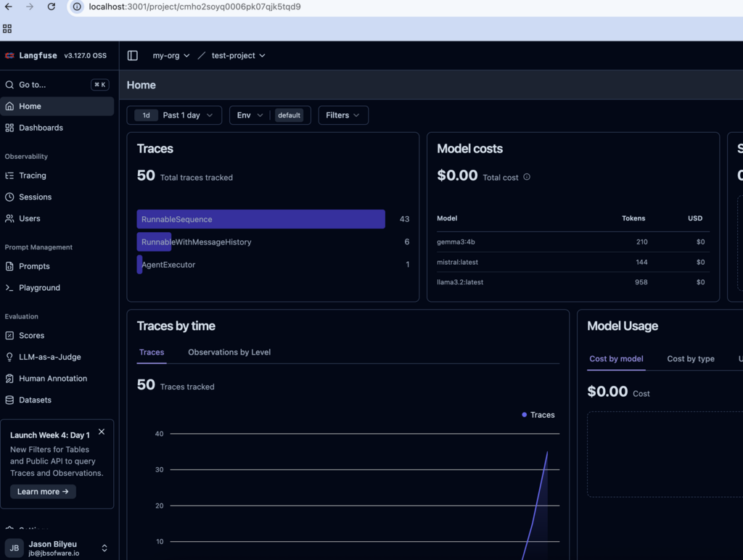Open the Playground page
Screen dimensions: 743x560
(39, 288)
